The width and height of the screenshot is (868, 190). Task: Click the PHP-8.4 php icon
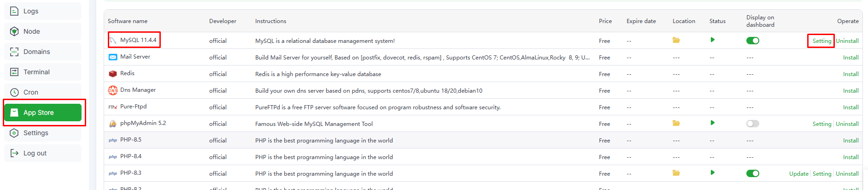113,157
